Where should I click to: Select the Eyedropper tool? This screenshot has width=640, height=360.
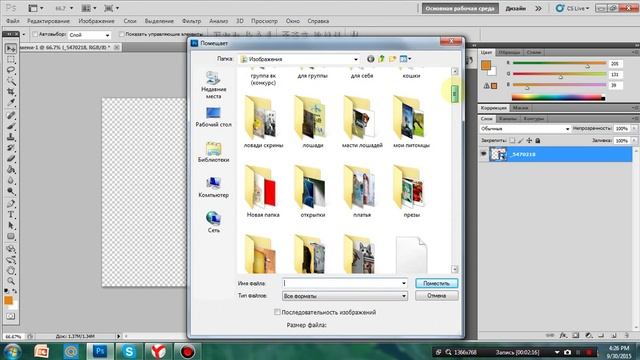click(11, 102)
